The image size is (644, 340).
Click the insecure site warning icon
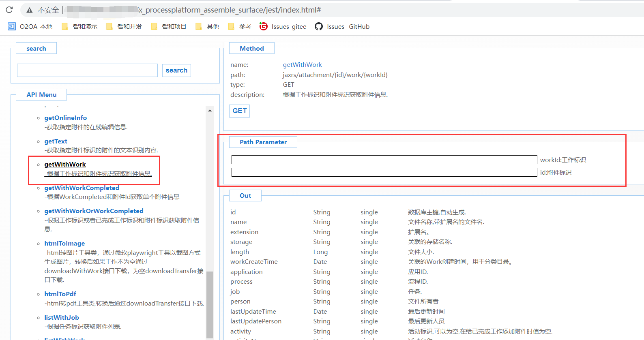coord(30,10)
